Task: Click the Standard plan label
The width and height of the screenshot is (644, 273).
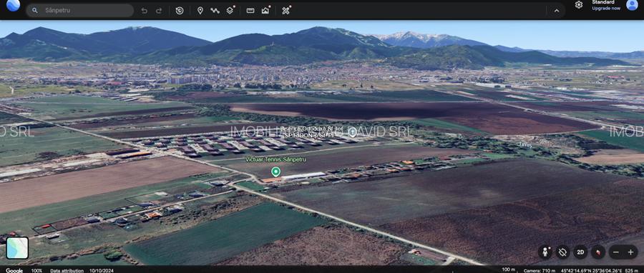Action: coord(603,2)
